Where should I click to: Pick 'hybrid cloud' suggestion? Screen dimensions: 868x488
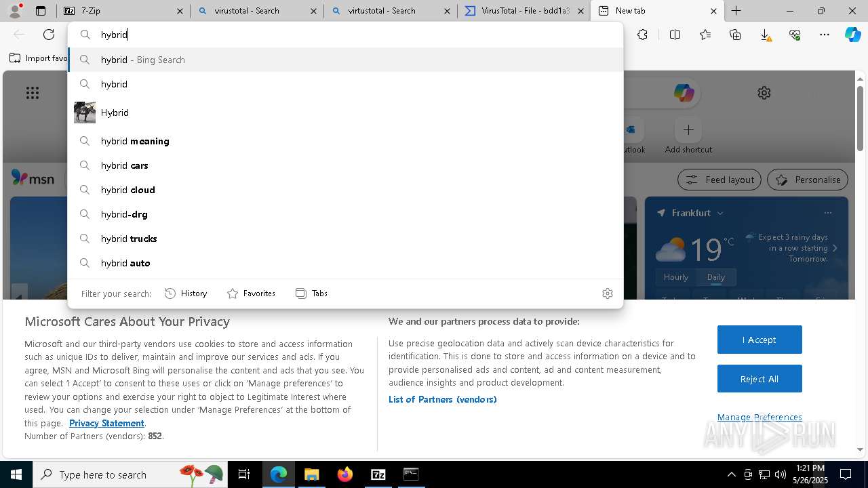point(345,190)
